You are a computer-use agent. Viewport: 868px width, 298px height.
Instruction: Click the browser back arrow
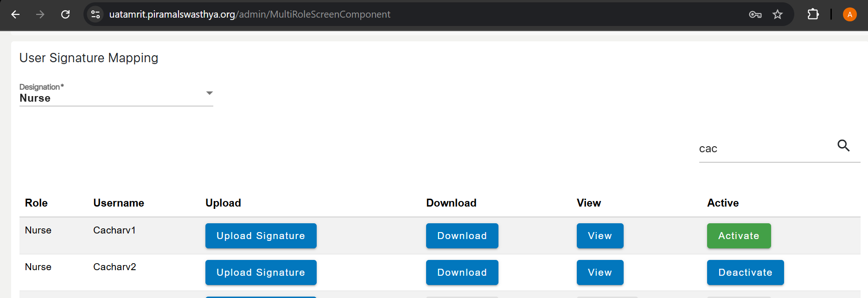click(x=15, y=14)
